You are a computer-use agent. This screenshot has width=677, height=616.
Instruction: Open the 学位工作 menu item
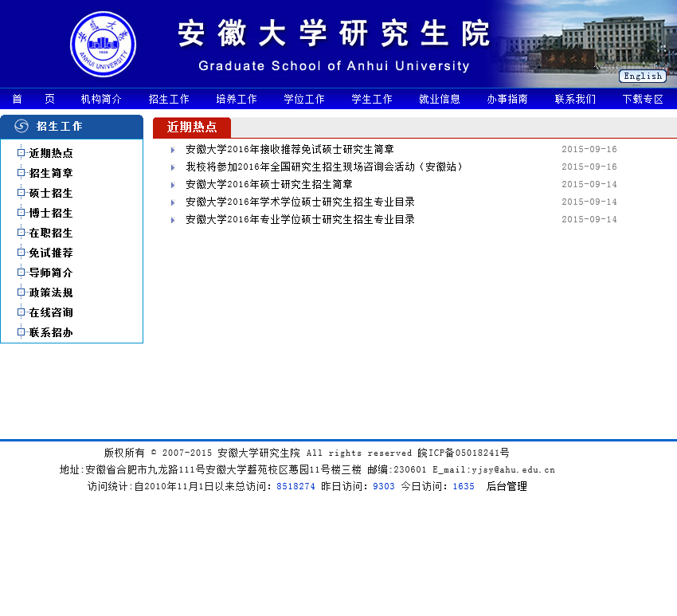coord(304,99)
